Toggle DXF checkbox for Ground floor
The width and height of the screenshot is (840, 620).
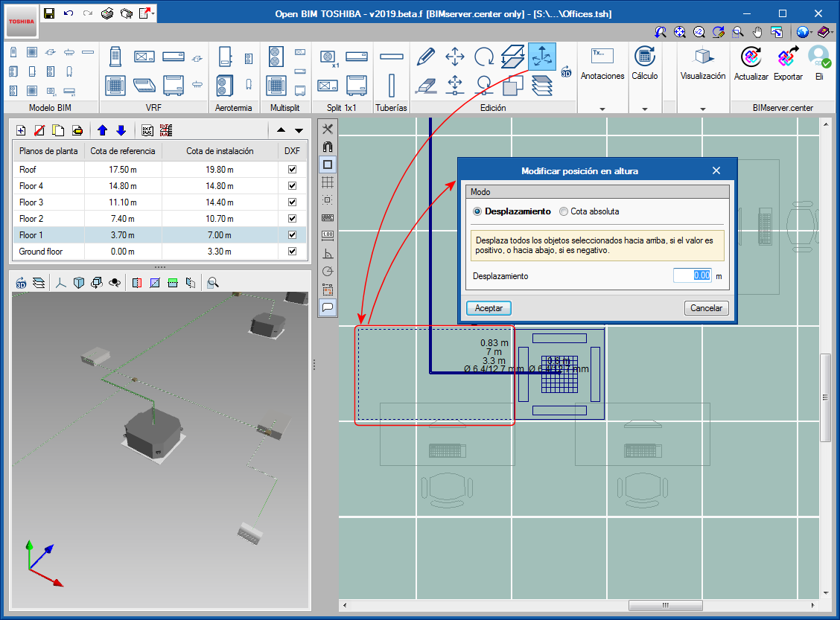292,251
